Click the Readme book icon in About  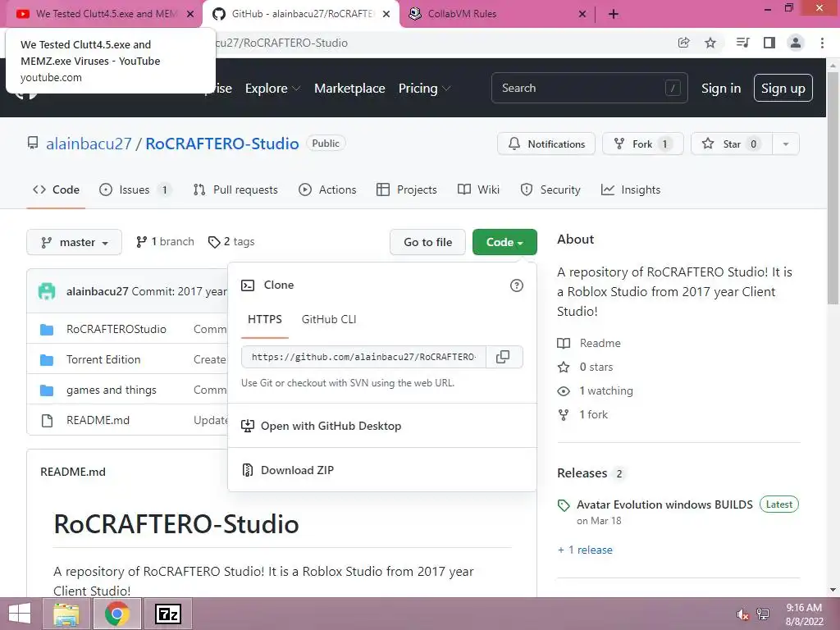pyautogui.click(x=564, y=344)
